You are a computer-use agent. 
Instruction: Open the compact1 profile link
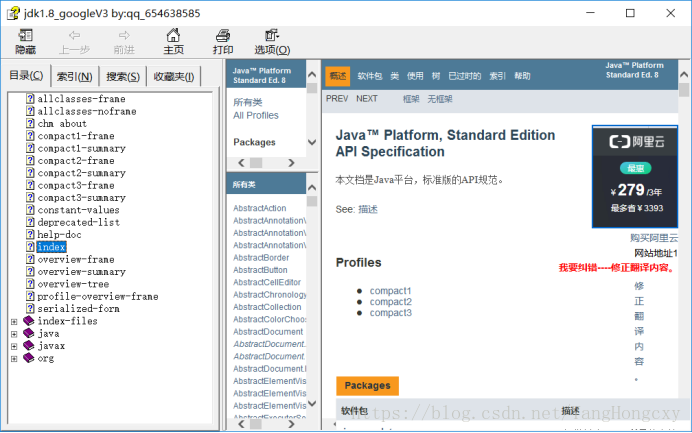tap(390, 291)
